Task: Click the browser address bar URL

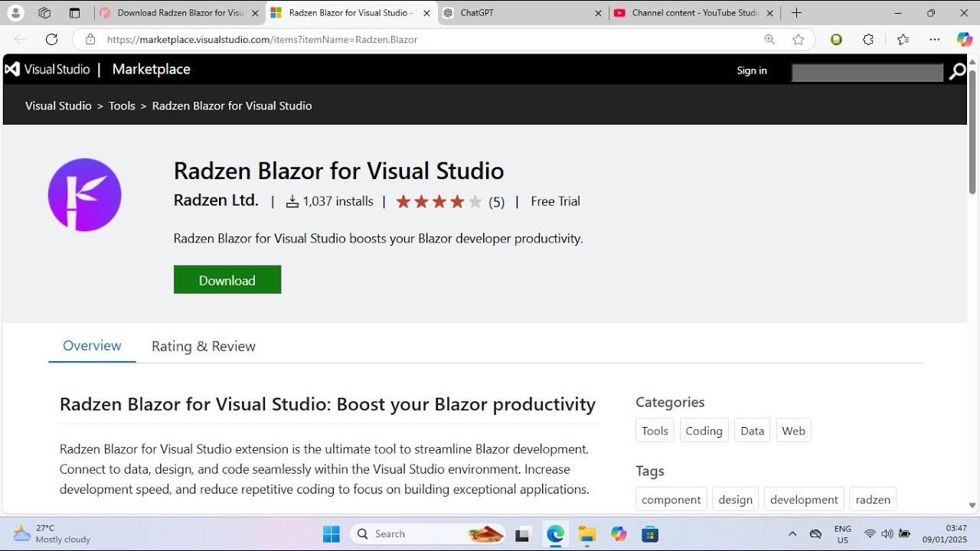Action: pos(263,40)
